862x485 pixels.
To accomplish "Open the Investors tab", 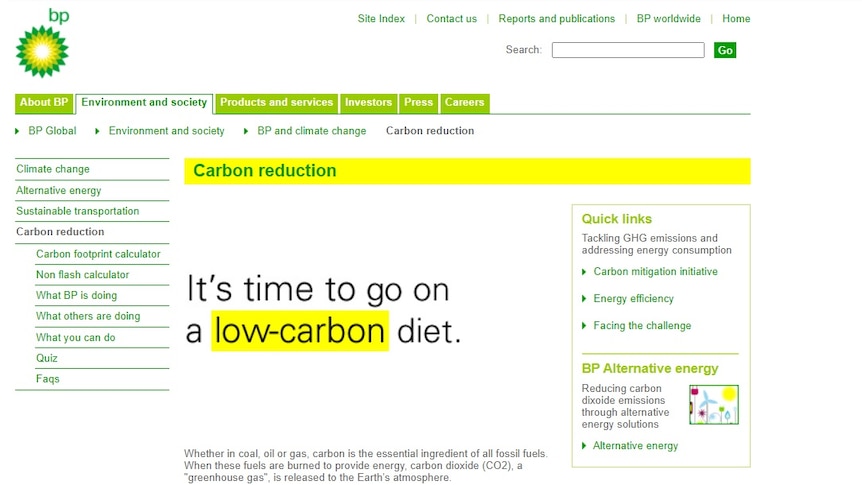I will coord(368,103).
